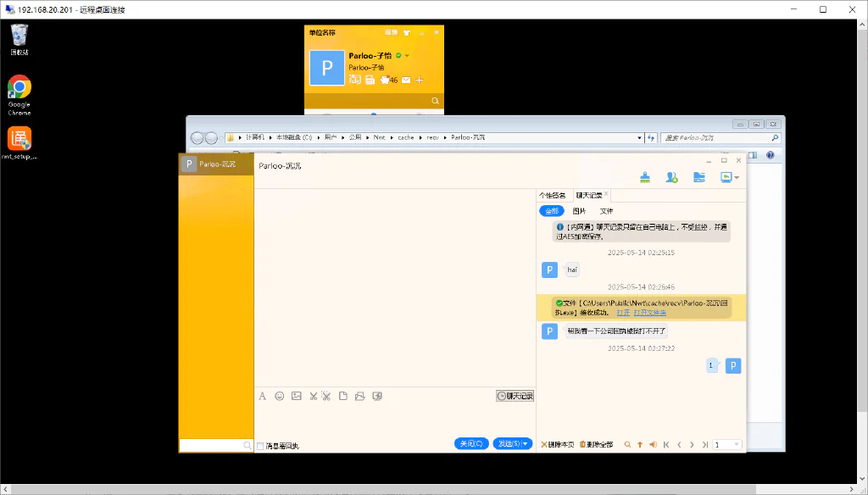Viewport: 868px width, 495px height.
Task: Tick the 消息需回执 checkbox
Action: pos(260,446)
